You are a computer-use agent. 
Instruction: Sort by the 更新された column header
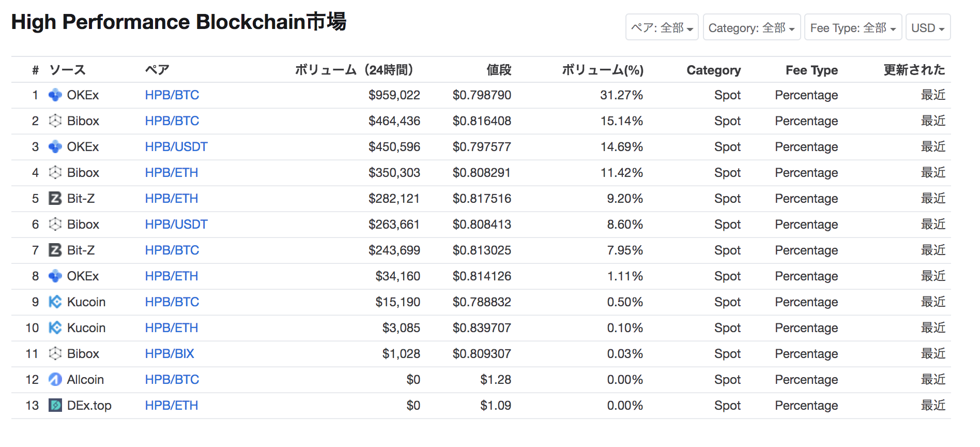click(914, 70)
